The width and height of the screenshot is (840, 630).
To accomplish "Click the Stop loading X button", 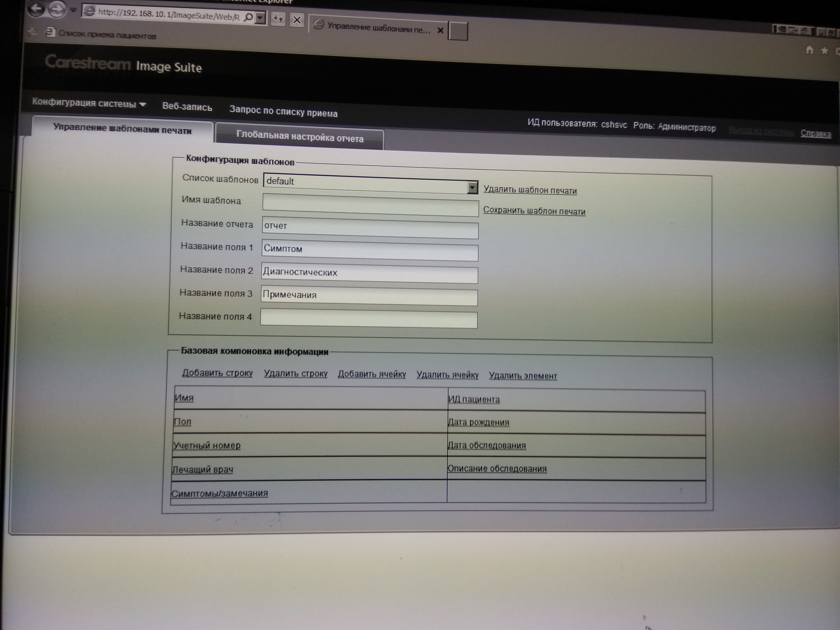I will (297, 20).
